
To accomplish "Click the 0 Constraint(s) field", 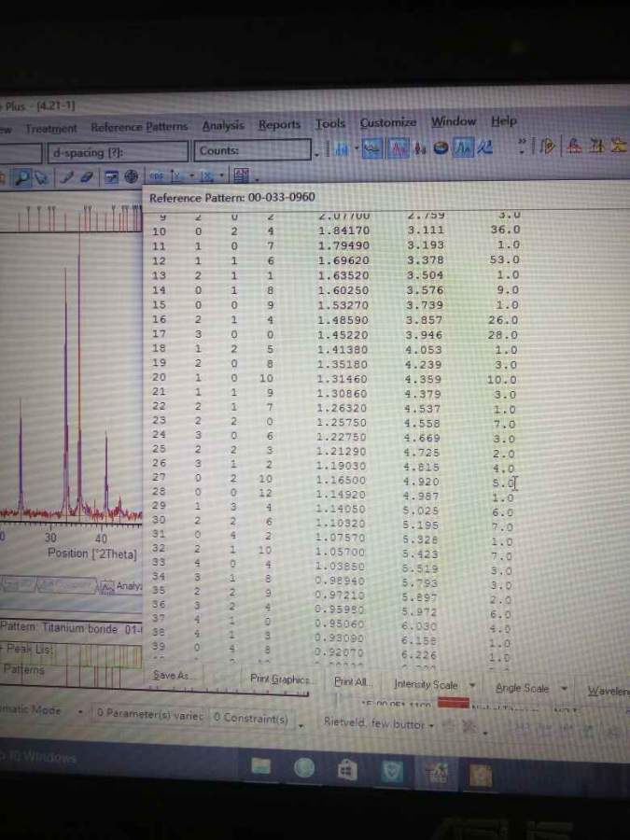I will coord(251,717).
